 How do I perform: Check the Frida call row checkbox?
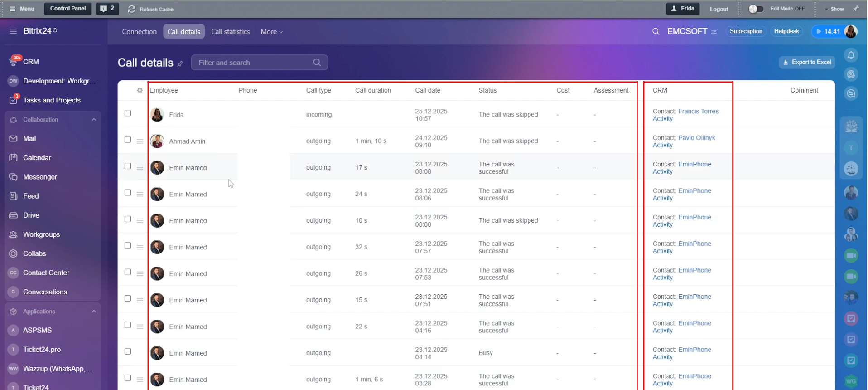click(128, 113)
